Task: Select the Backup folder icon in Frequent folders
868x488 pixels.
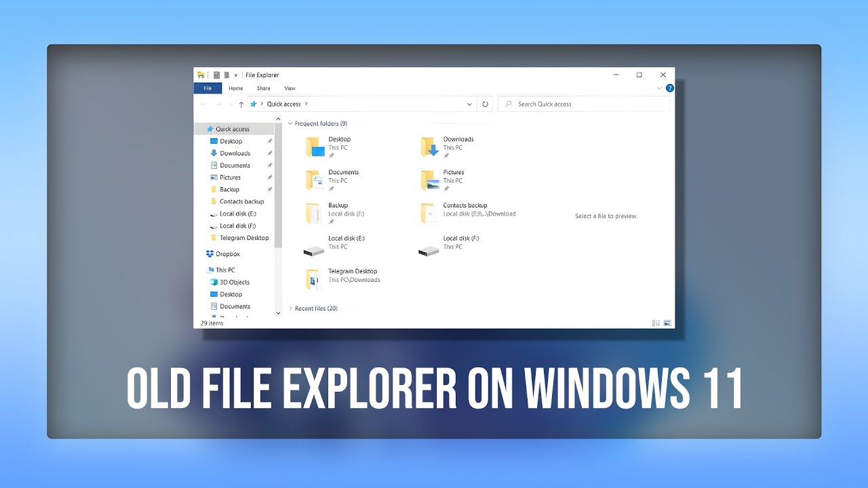Action: (x=313, y=213)
